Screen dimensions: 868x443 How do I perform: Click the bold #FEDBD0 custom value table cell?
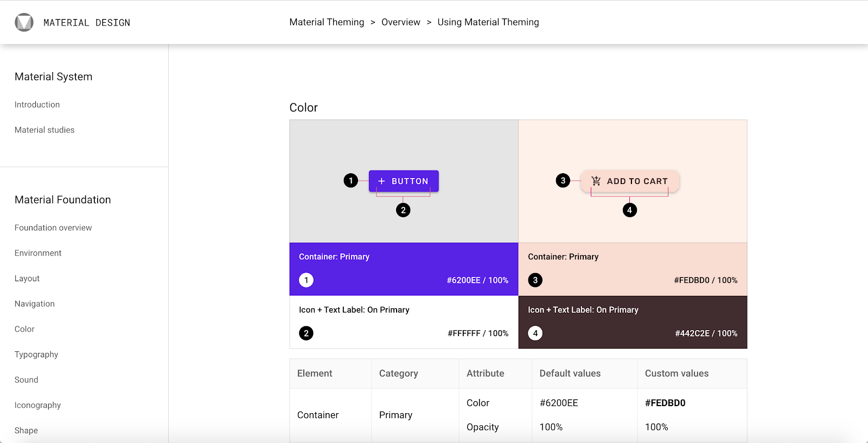click(x=665, y=403)
